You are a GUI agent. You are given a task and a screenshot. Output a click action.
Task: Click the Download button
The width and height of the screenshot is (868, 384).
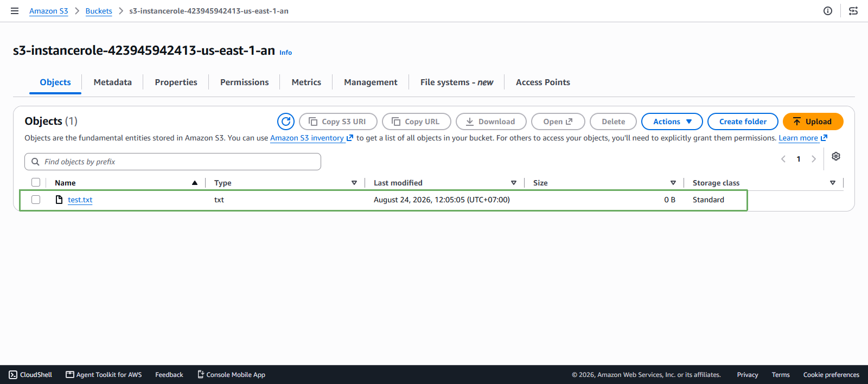[491, 121]
